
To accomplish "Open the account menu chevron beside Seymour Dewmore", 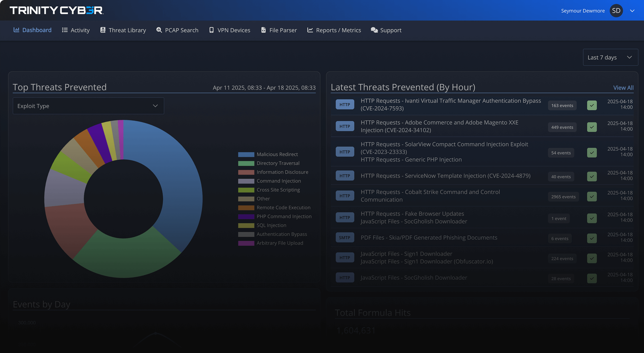I will click(632, 11).
